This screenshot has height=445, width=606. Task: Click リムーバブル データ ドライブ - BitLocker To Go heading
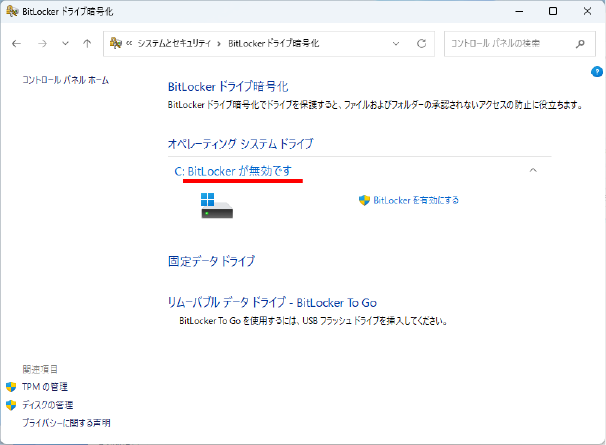tap(272, 302)
